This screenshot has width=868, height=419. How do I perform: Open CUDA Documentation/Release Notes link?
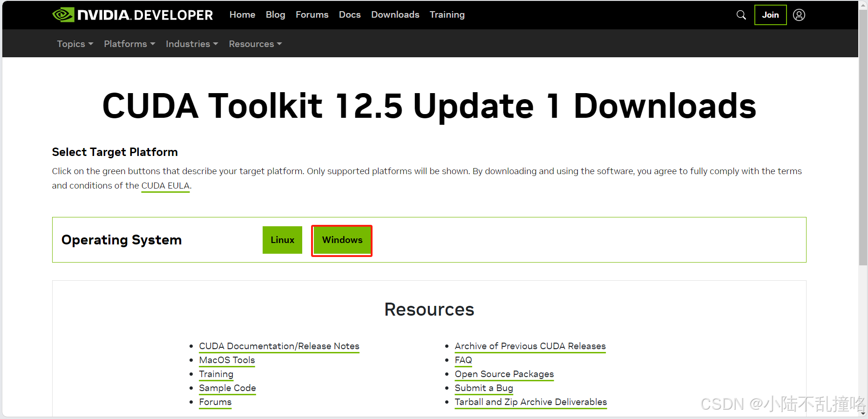279,346
